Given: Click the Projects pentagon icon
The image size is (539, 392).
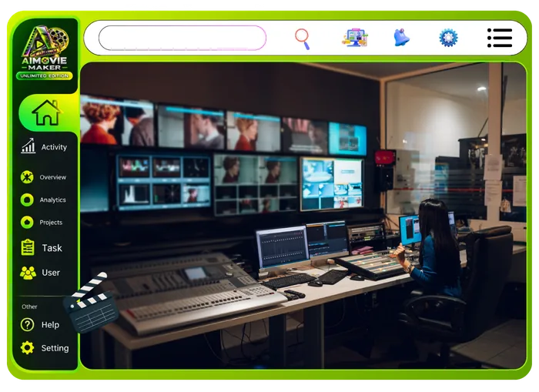Looking at the screenshot, I should point(27,222).
